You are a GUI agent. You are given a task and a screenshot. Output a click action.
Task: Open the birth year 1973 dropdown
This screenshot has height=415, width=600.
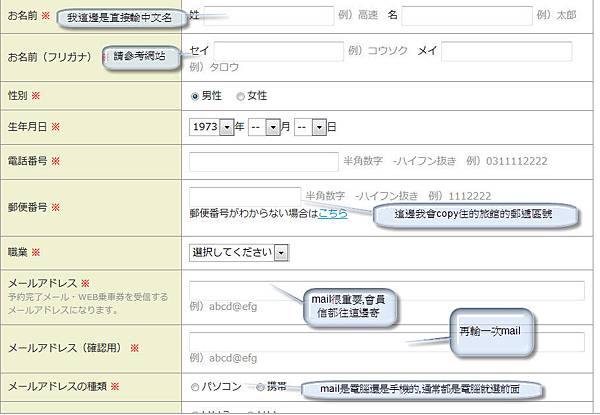tap(211, 127)
